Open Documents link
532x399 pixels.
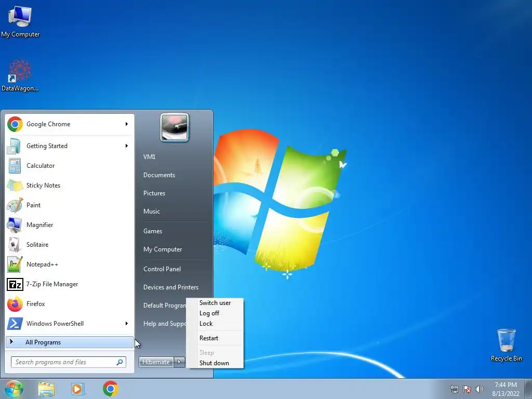[x=159, y=175]
